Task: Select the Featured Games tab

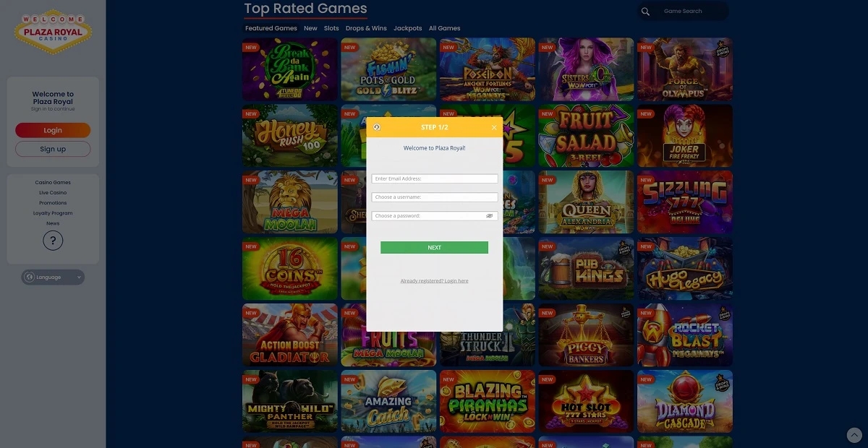Action: pyautogui.click(x=271, y=28)
